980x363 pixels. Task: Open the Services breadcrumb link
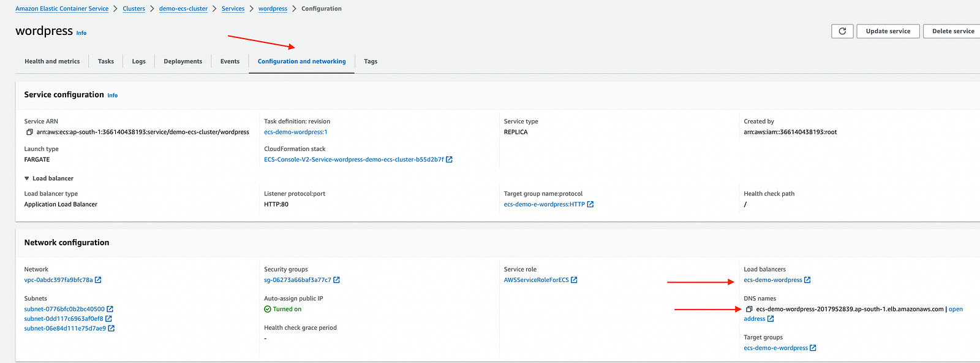point(233,9)
